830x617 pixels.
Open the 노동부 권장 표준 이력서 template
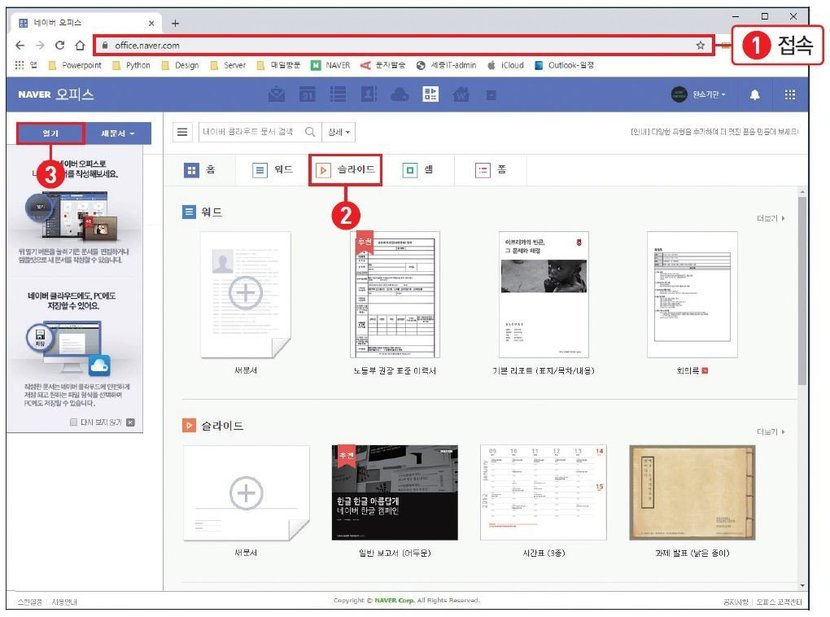tap(395, 295)
